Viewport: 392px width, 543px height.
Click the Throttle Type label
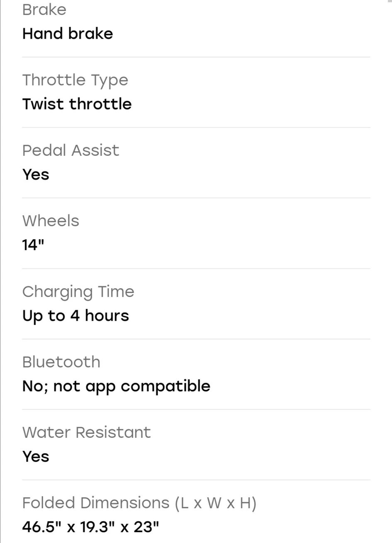click(x=75, y=80)
